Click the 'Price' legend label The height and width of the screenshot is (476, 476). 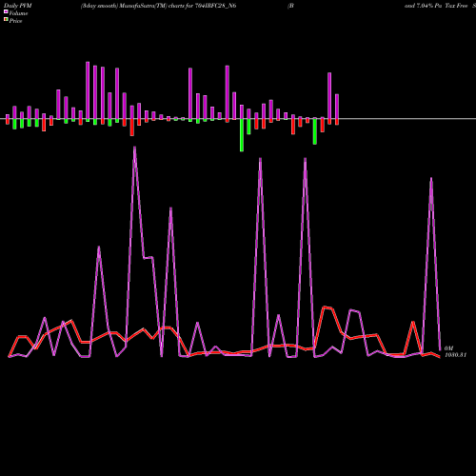point(15,21)
